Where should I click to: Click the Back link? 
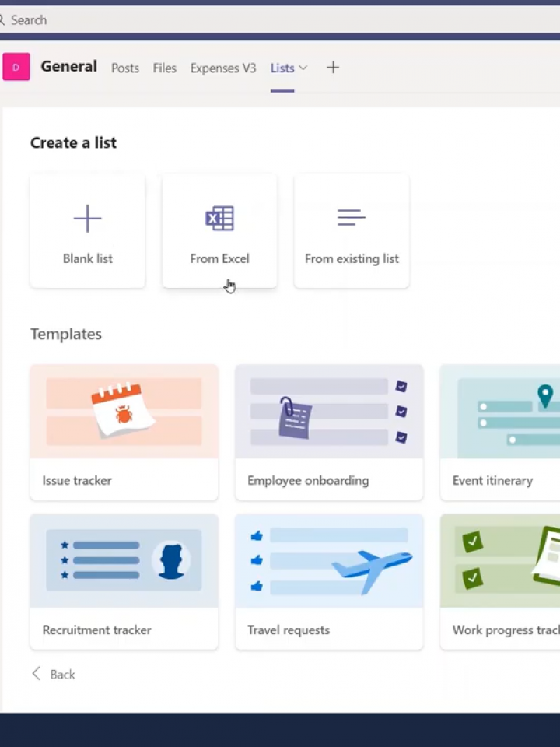click(x=62, y=674)
